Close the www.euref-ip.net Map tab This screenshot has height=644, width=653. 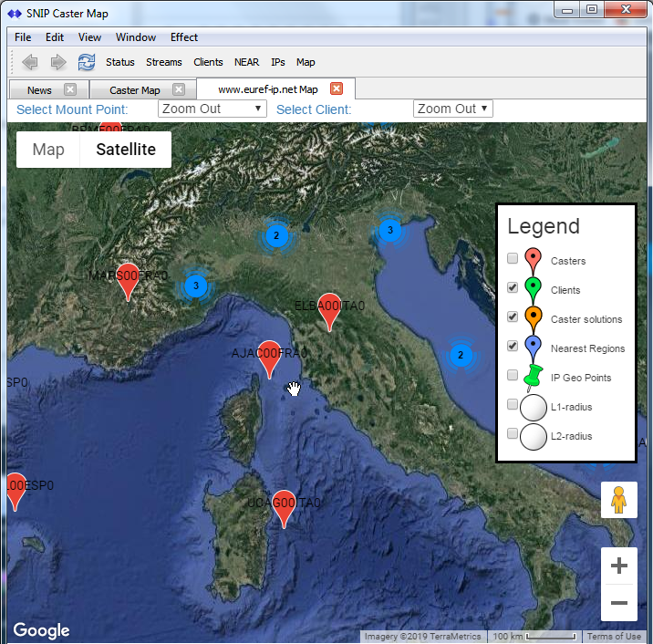pyautogui.click(x=337, y=88)
